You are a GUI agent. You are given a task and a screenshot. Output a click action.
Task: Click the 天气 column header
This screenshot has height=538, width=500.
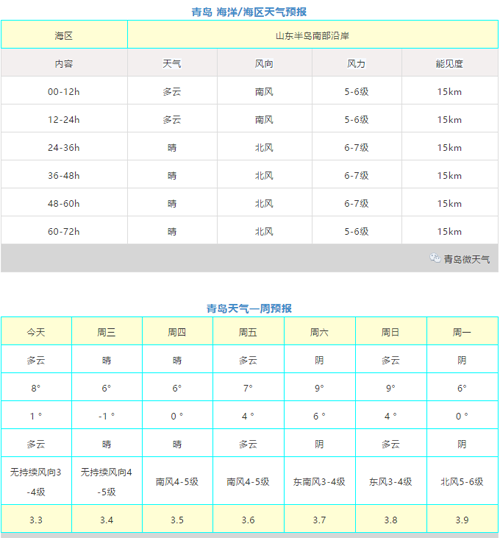[172, 63]
